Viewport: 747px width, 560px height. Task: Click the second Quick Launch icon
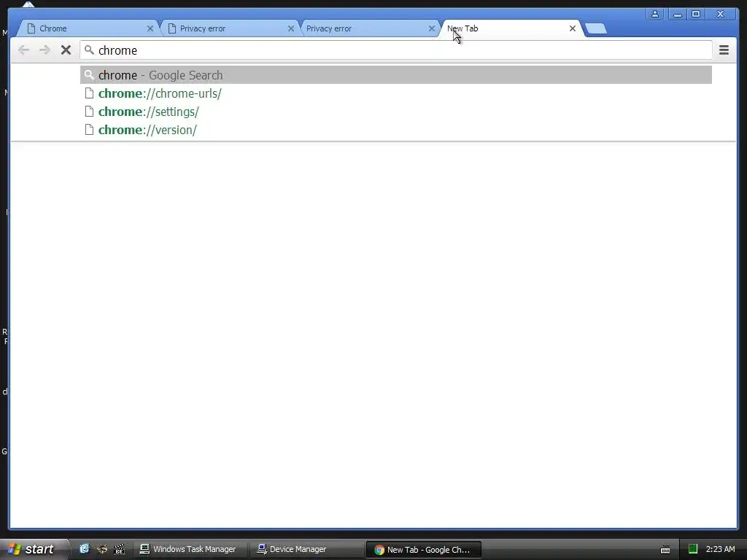click(102, 549)
